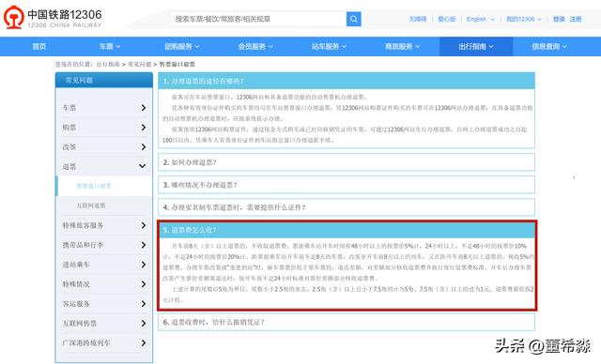601x364 pixels.
Task: Expand the 特殊情况 chevron
Action: (x=143, y=284)
